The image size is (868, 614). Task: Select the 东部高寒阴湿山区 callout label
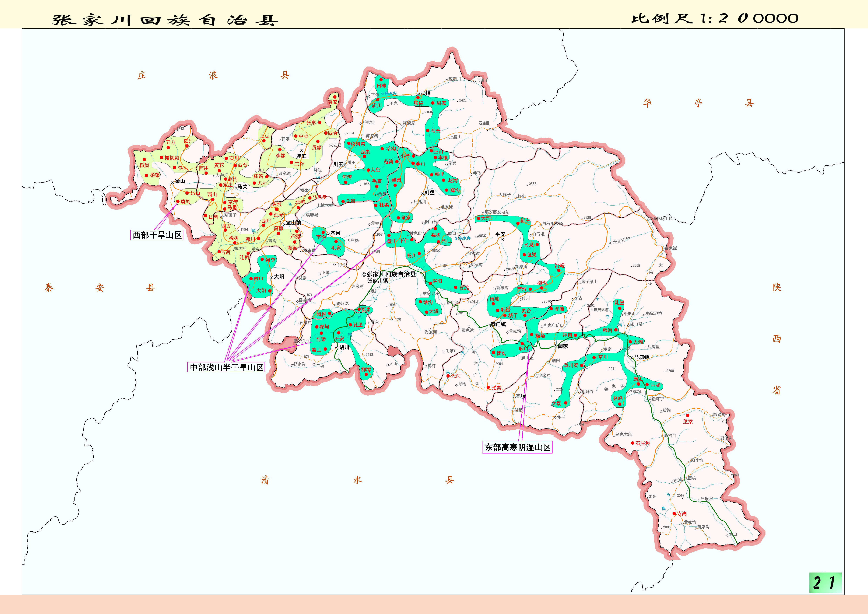pos(518,447)
